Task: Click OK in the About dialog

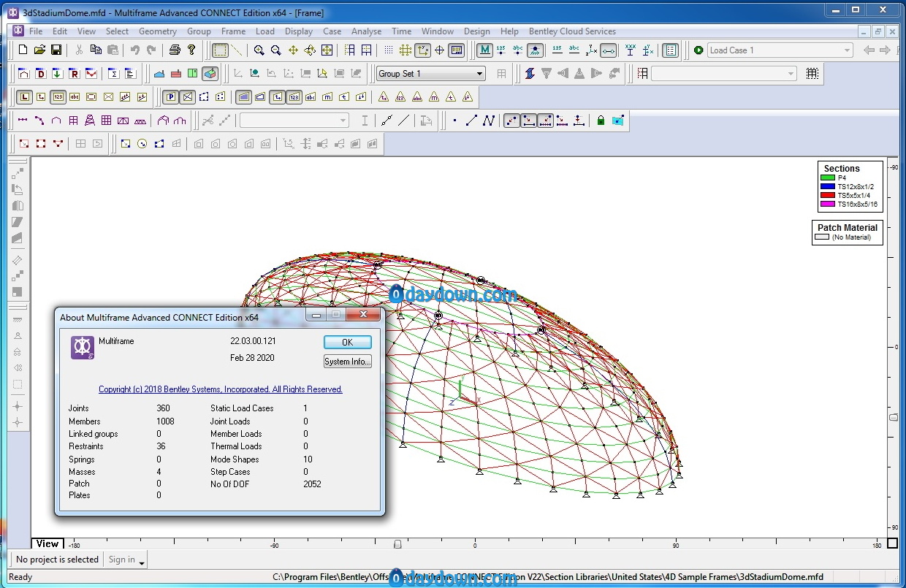Action: [348, 342]
